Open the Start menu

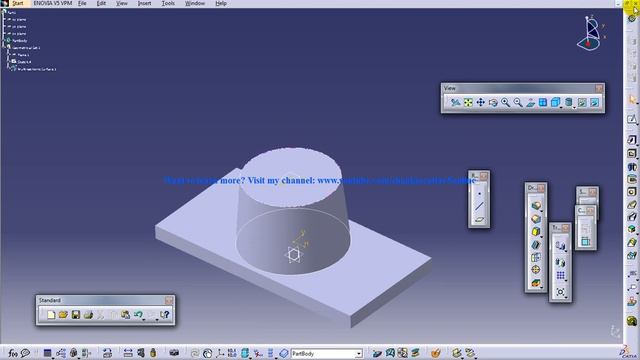[18, 3]
